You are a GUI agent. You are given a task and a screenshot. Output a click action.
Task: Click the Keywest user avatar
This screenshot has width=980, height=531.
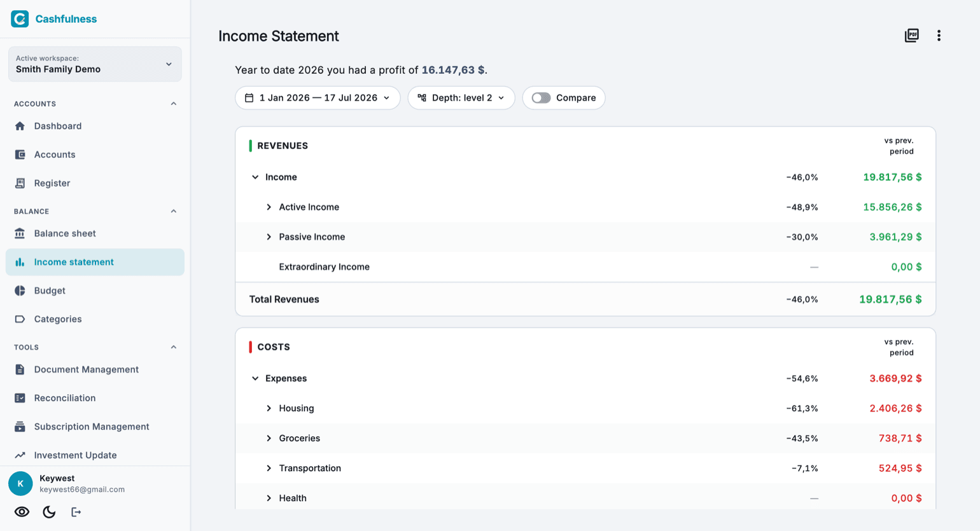click(x=20, y=484)
